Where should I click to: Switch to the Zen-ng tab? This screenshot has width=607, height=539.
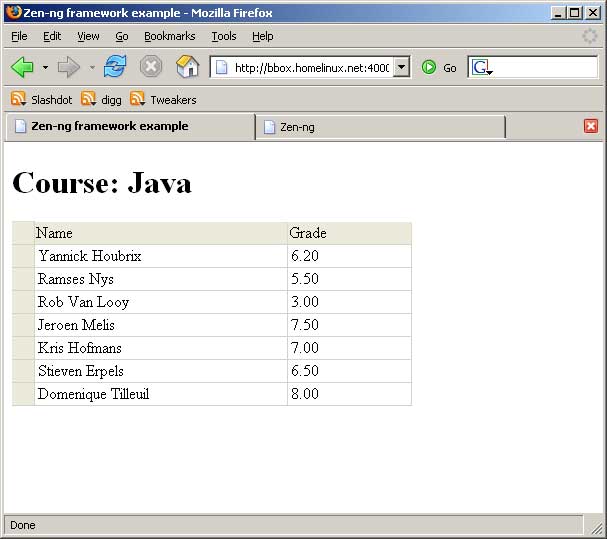380,127
